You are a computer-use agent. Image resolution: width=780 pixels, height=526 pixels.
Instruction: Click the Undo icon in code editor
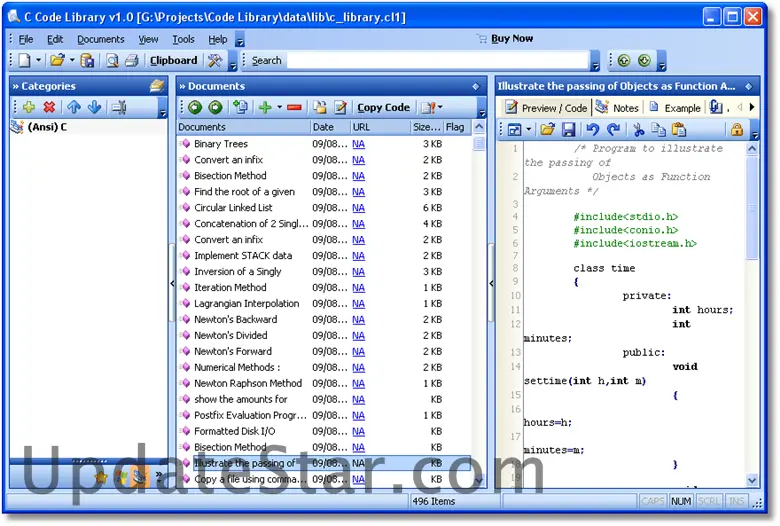[592, 130]
